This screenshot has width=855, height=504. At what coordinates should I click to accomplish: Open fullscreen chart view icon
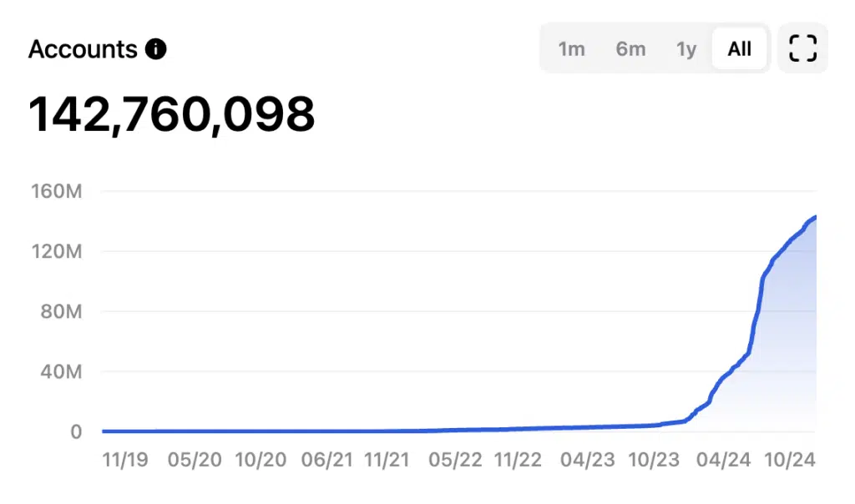[x=802, y=48]
